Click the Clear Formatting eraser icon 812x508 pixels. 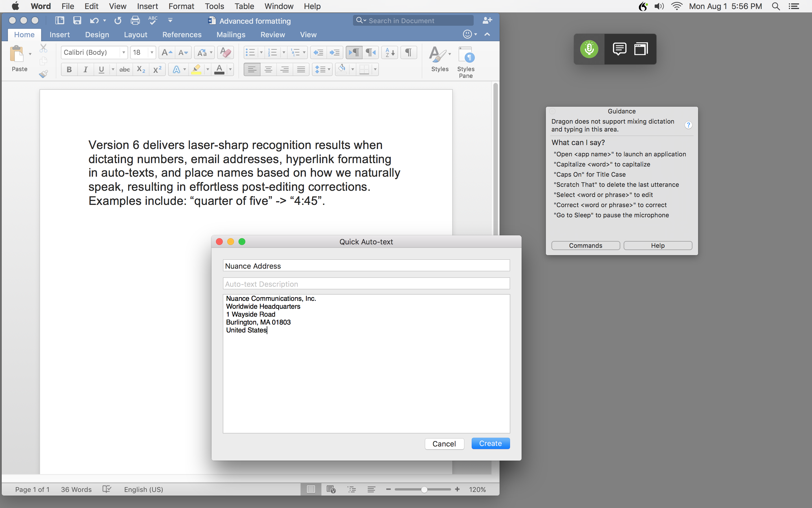click(x=226, y=52)
